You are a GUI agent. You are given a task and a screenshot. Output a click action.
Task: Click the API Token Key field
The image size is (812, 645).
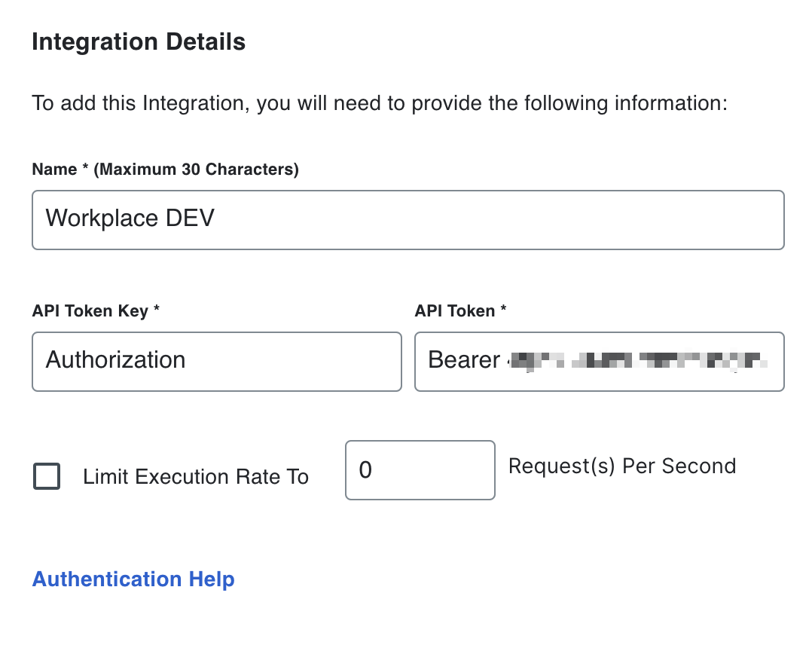pyautogui.click(x=216, y=362)
